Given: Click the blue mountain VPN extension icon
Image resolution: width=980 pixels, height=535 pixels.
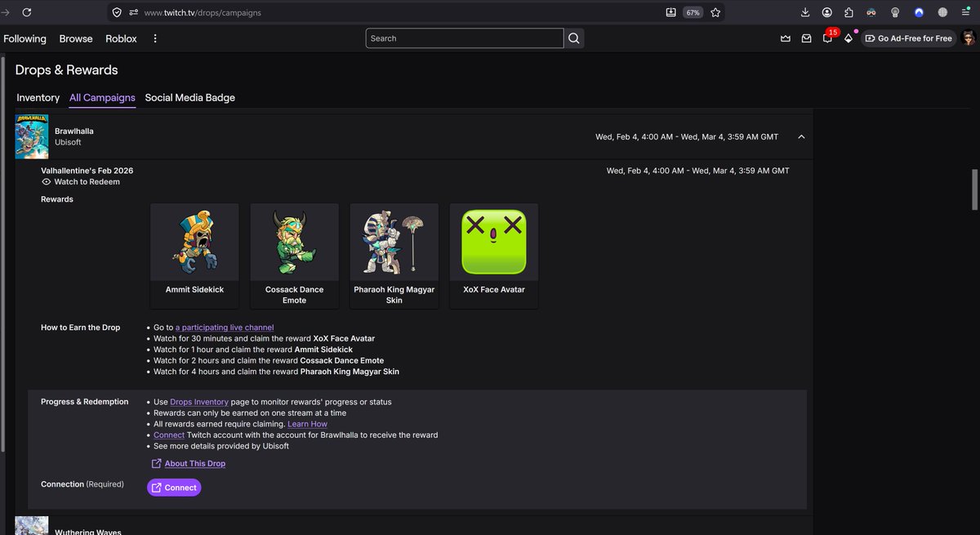Looking at the screenshot, I should pos(919,12).
